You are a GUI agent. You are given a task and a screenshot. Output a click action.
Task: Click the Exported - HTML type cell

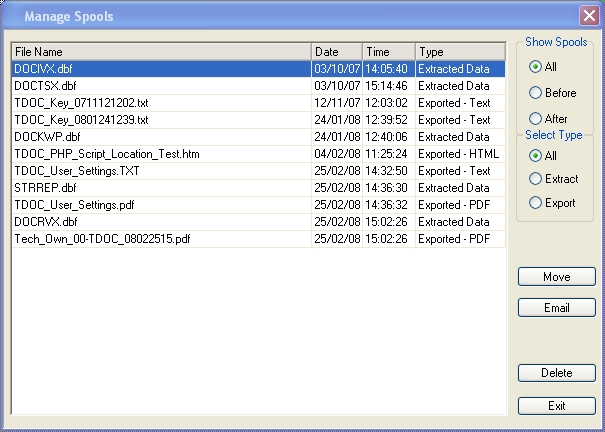tap(460, 154)
